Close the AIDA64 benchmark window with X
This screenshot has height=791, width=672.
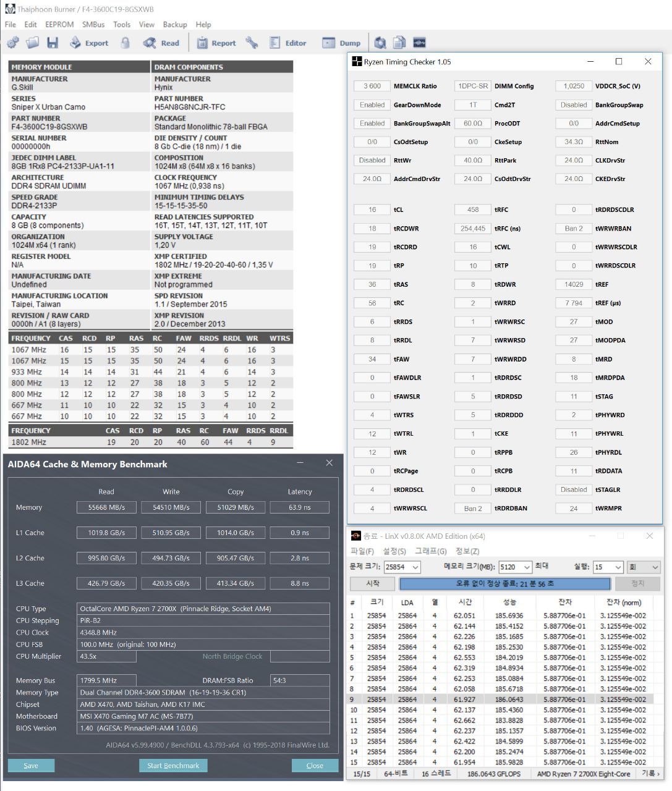(x=329, y=463)
